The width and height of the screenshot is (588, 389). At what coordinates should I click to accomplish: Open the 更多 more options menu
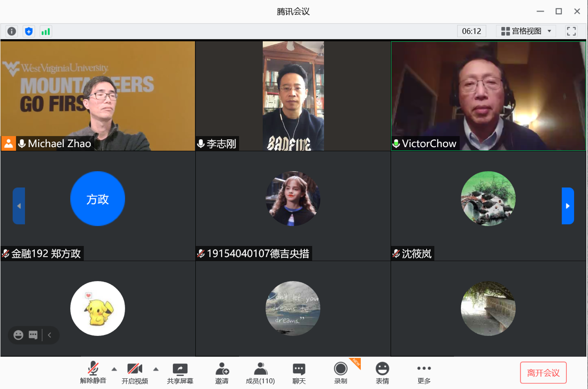point(424,373)
